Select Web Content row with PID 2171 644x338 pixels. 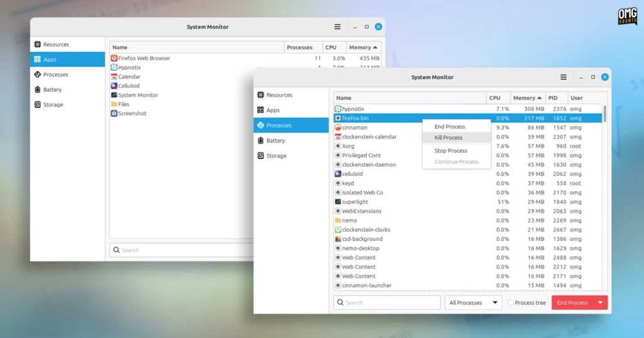tap(468, 276)
